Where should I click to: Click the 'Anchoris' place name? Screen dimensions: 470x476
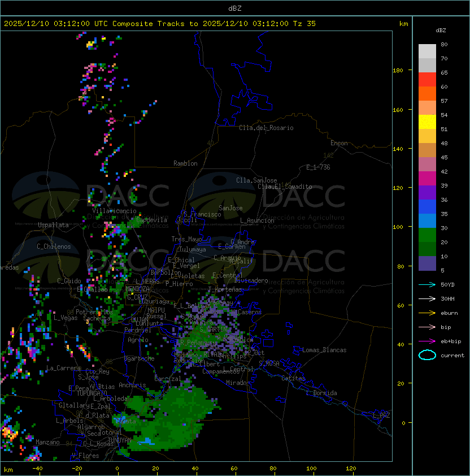click(132, 385)
